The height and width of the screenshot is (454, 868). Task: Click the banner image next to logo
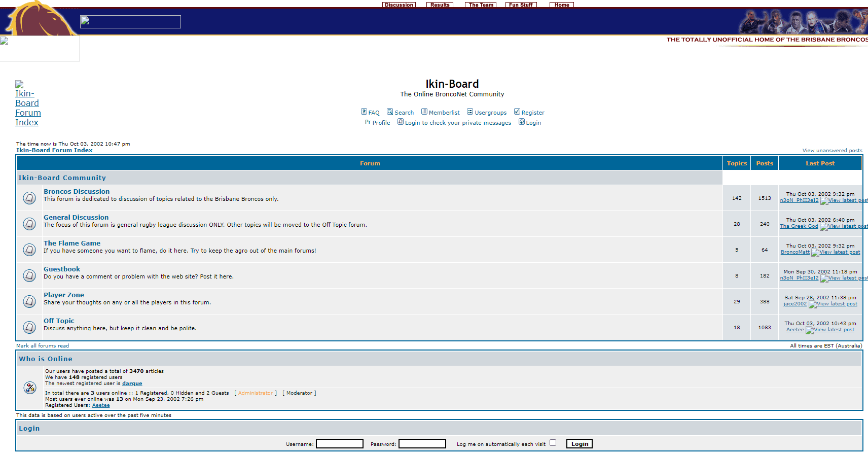(x=130, y=21)
